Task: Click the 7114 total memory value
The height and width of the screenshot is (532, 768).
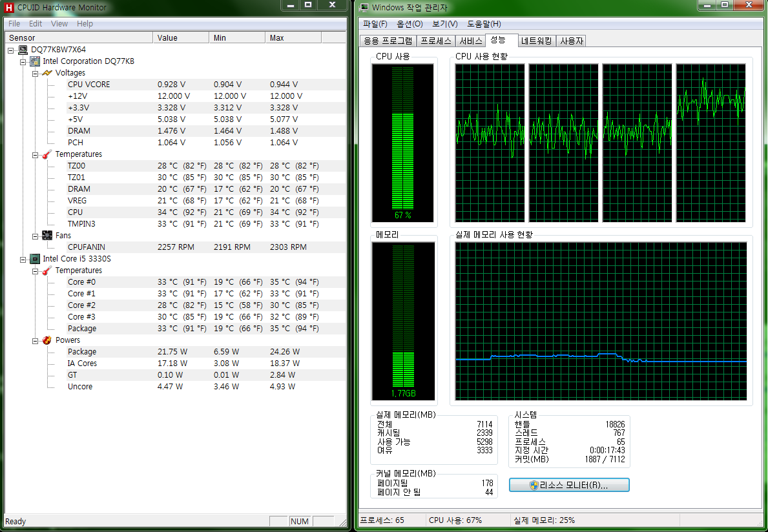Action: 484,424
